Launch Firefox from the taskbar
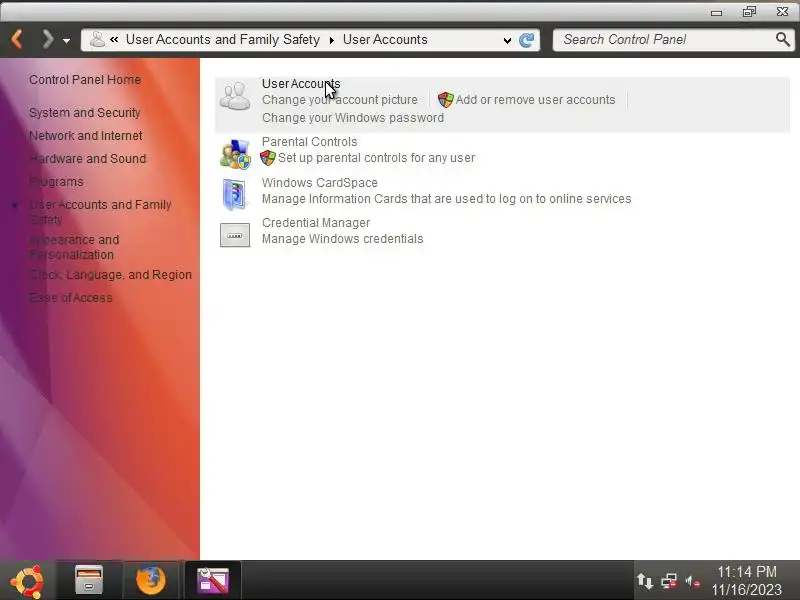This screenshot has height=600, width=800. [x=151, y=580]
